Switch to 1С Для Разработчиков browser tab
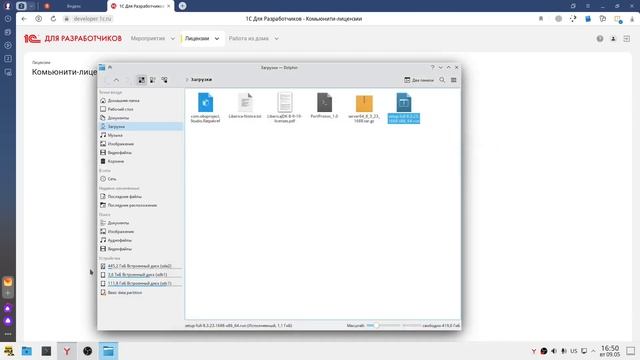Screen dimensions: 640x360 pyautogui.click(x=141, y=6)
